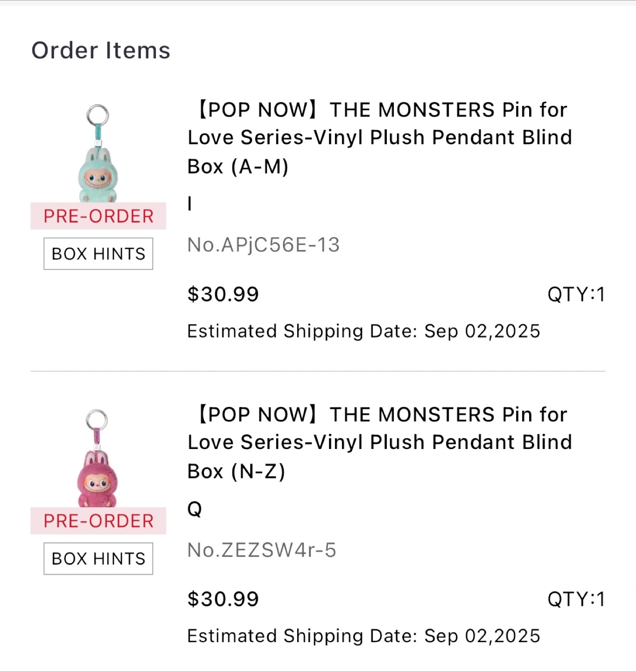Click the variant letter I of the first item
The image size is (636, 672).
tap(189, 204)
